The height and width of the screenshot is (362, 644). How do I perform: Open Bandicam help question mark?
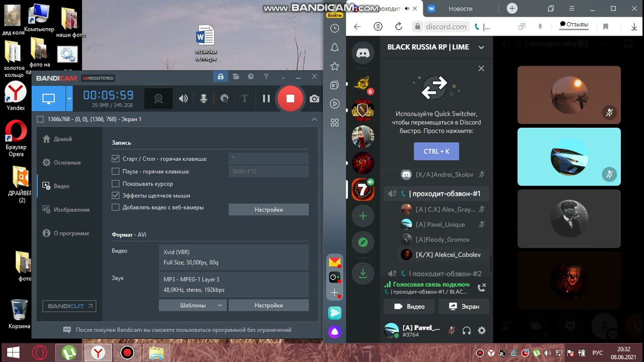point(266,77)
